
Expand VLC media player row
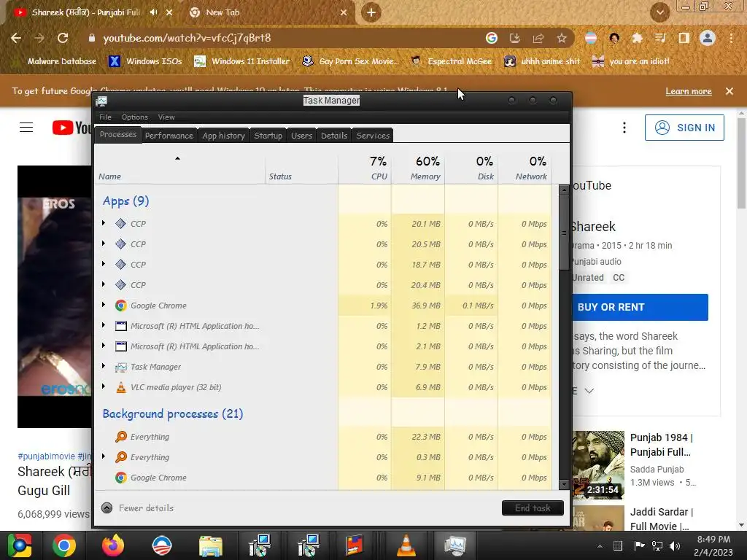[x=104, y=386]
